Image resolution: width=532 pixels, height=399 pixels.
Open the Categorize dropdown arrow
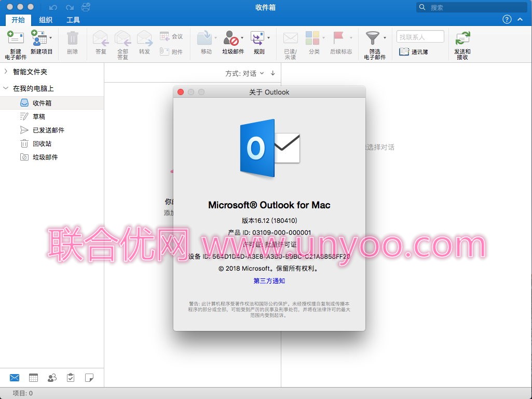tap(323, 38)
